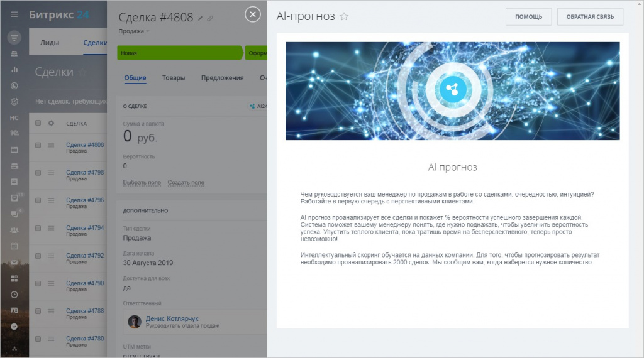This screenshot has height=358, width=644.
Task: Click the mail envelope icon in sidebar
Action: [x=14, y=262]
